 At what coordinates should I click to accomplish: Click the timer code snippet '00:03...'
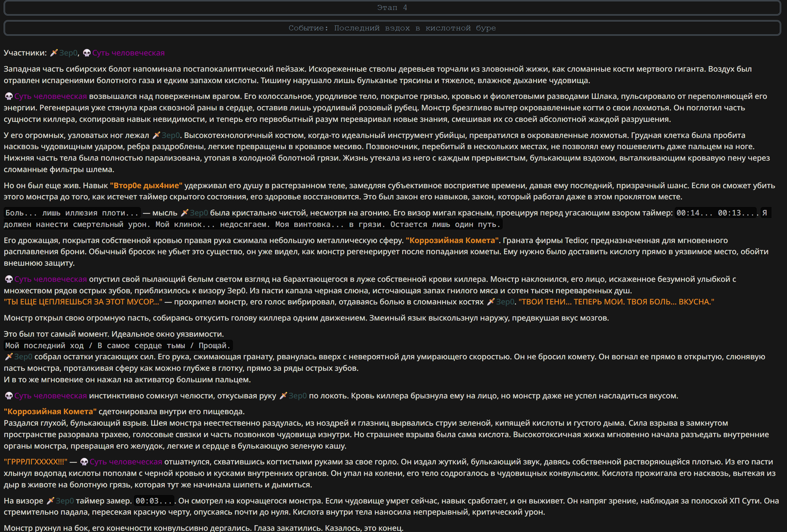click(x=154, y=501)
